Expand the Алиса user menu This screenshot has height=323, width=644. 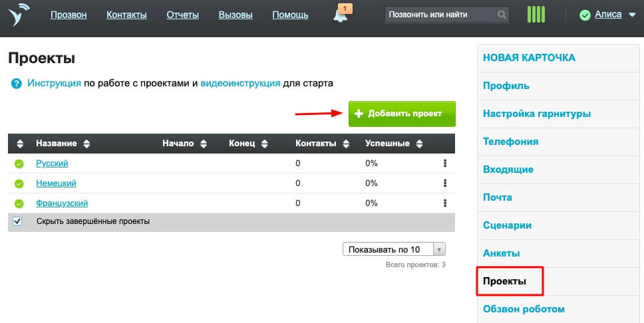631,15
